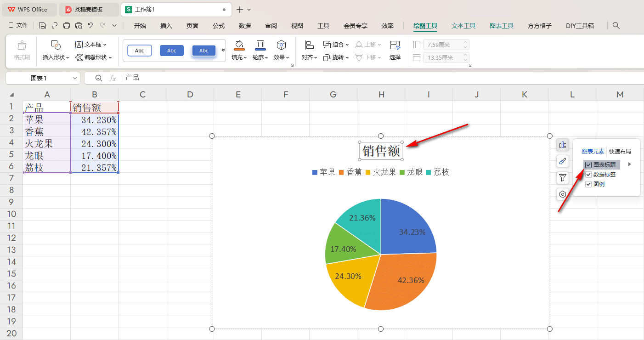Screen dimensions: 644x340
Task: Click the WPS Office home tab logo
Action: click(x=11, y=9)
